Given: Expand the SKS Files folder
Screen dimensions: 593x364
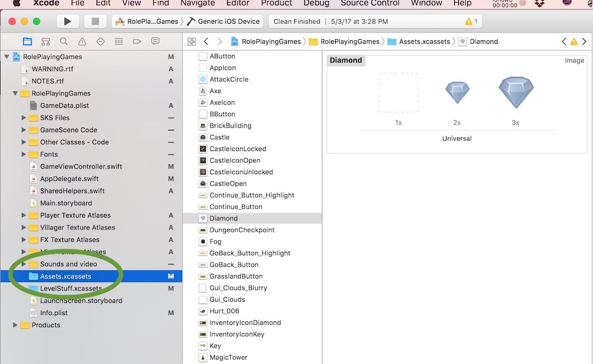Looking at the screenshot, I should [24, 118].
